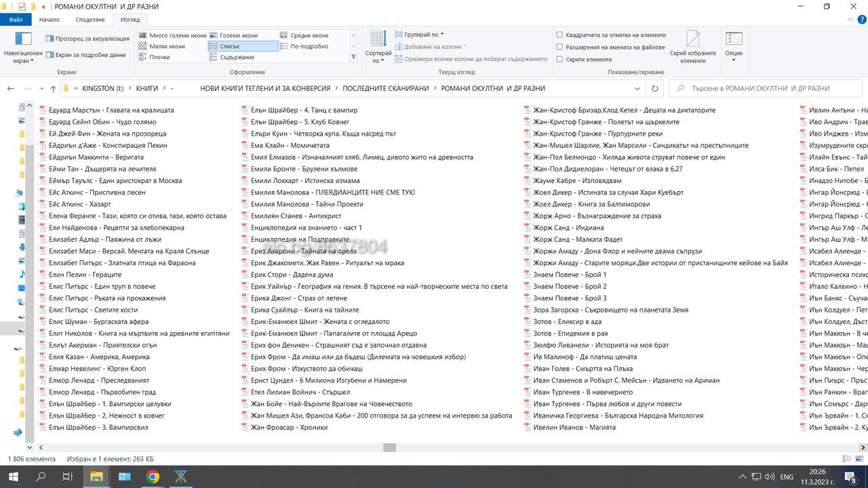Select Tiles view (Плочки)
Screen dimensions: 868x488
[x=155, y=57]
